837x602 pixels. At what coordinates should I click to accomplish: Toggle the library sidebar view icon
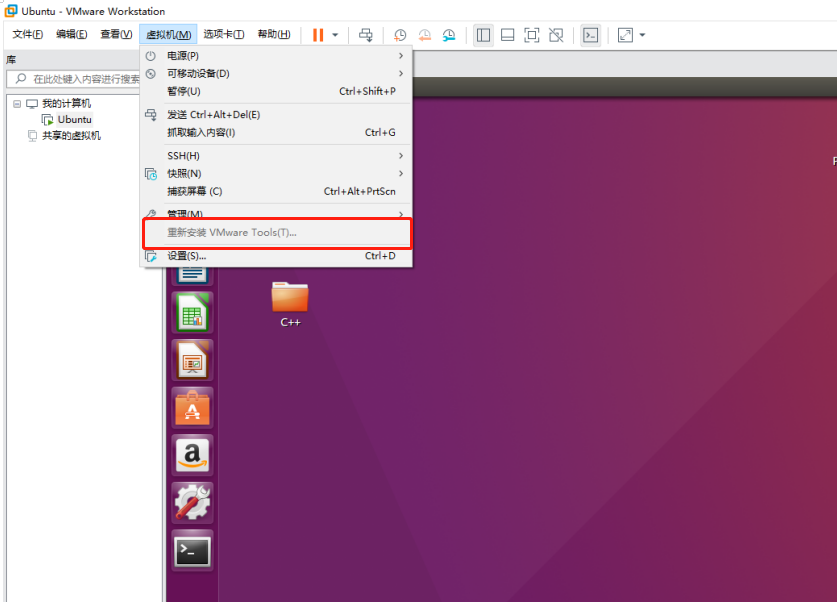pos(483,35)
